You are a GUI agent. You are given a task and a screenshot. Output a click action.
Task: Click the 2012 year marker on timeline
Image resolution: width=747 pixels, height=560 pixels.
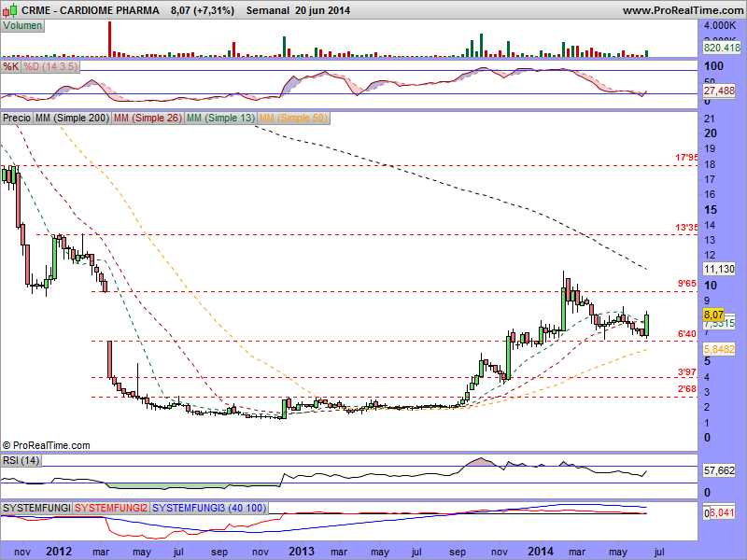click(59, 552)
